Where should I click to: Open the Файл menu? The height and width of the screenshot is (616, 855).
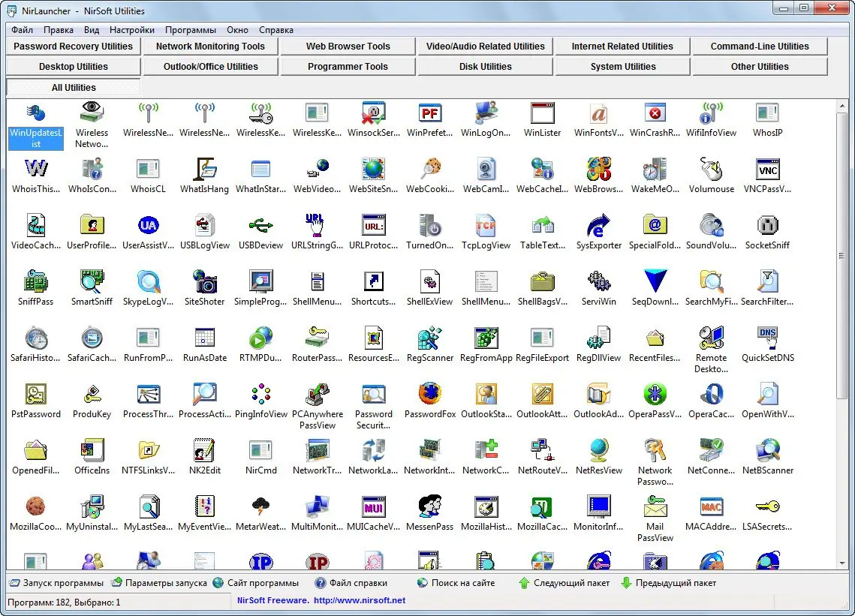22,30
